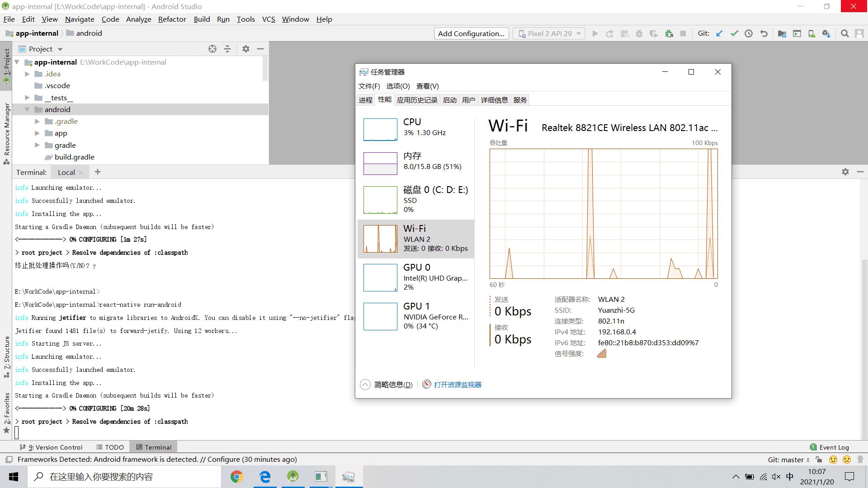Screen dimensions: 868x488
Task: Click Git commit checkmark icon
Action: (734, 33)
